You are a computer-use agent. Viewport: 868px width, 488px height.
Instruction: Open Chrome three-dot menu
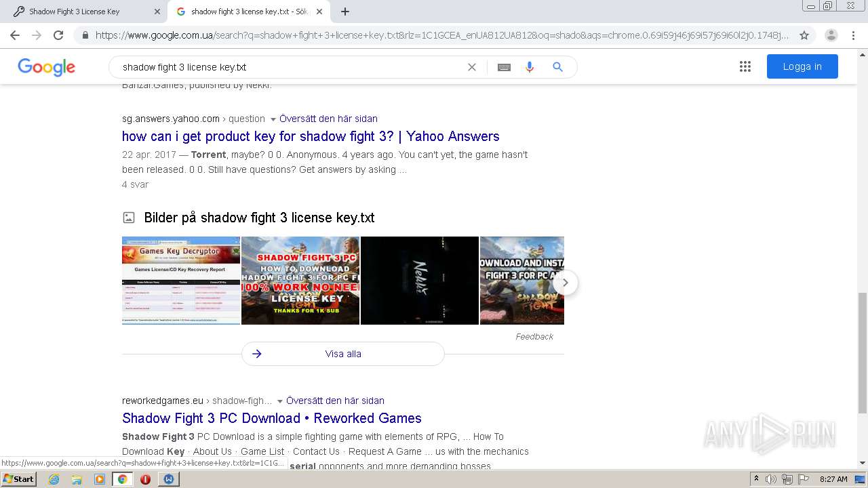click(x=853, y=35)
